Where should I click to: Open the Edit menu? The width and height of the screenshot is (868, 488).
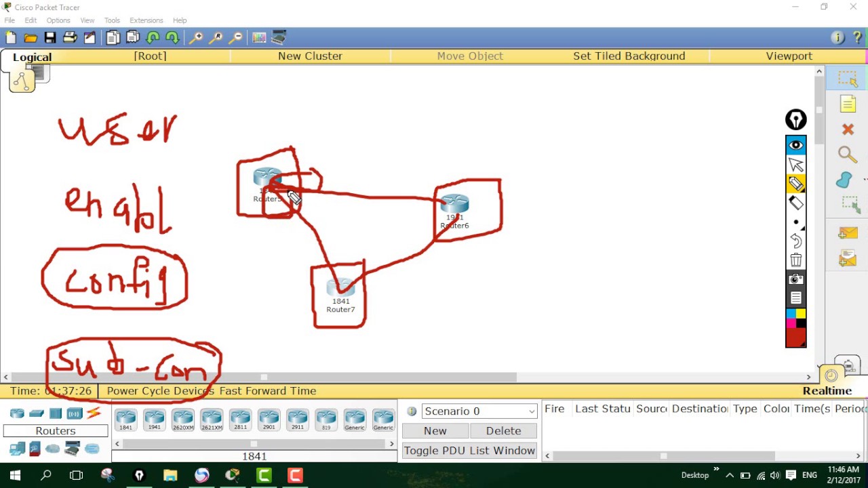pos(31,20)
